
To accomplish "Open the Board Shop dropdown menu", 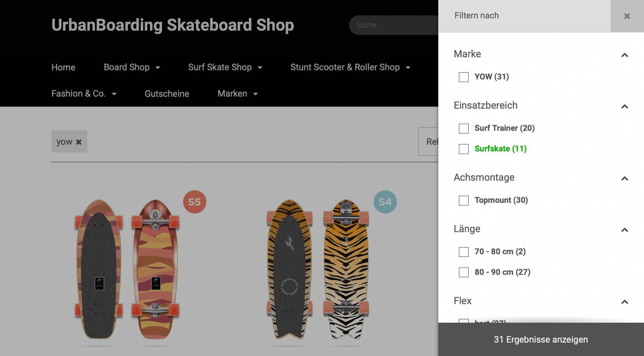I will click(132, 67).
